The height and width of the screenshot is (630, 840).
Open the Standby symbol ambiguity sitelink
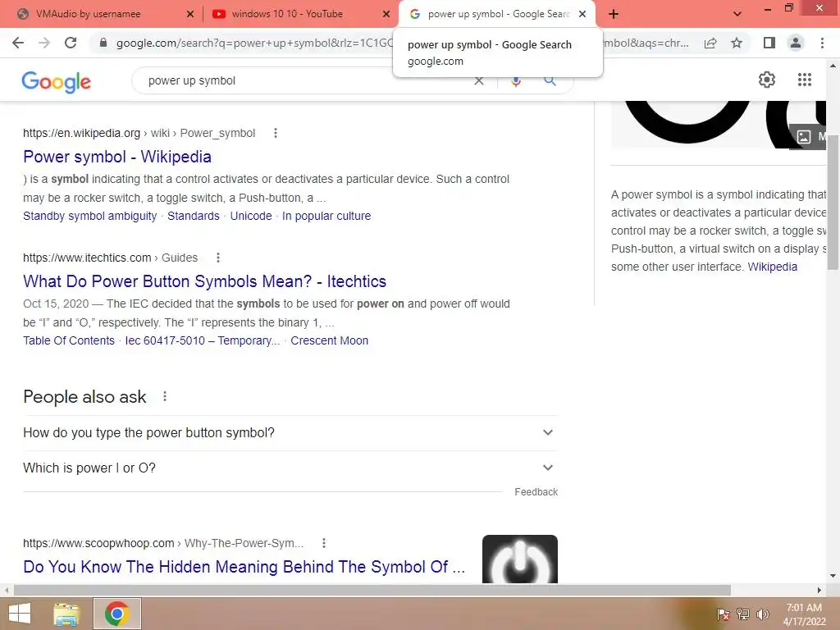click(x=90, y=216)
